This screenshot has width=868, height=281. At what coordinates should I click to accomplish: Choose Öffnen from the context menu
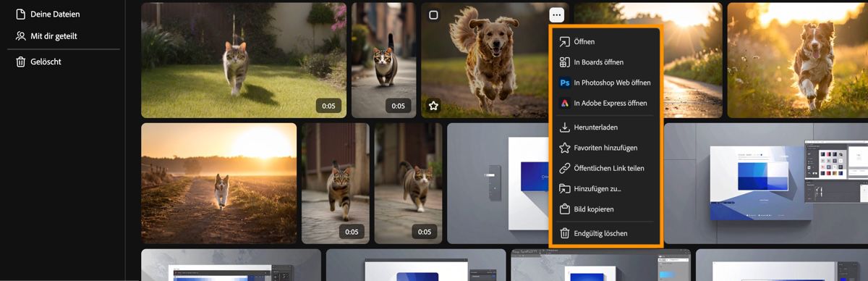[606, 42]
